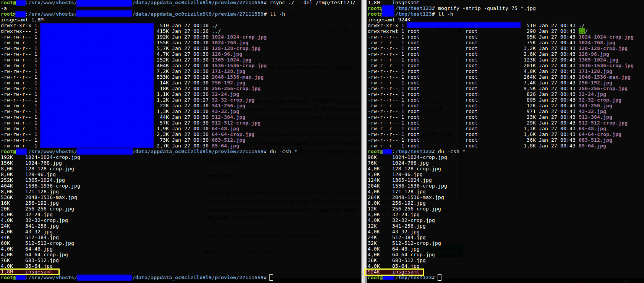The width and height of the screenshot is (644, 283).
Task: Click the 826 byte size of 32-24.jpg
Action: click(531, 94)
